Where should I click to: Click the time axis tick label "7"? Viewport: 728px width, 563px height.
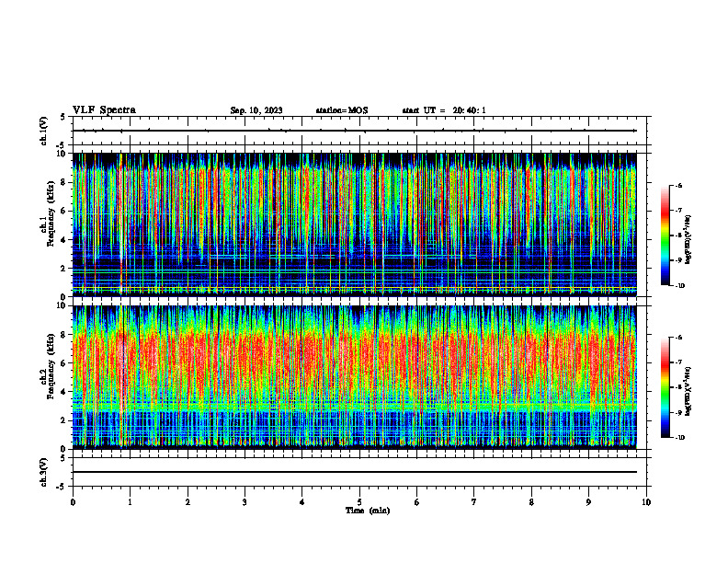(x=474, y=502)
